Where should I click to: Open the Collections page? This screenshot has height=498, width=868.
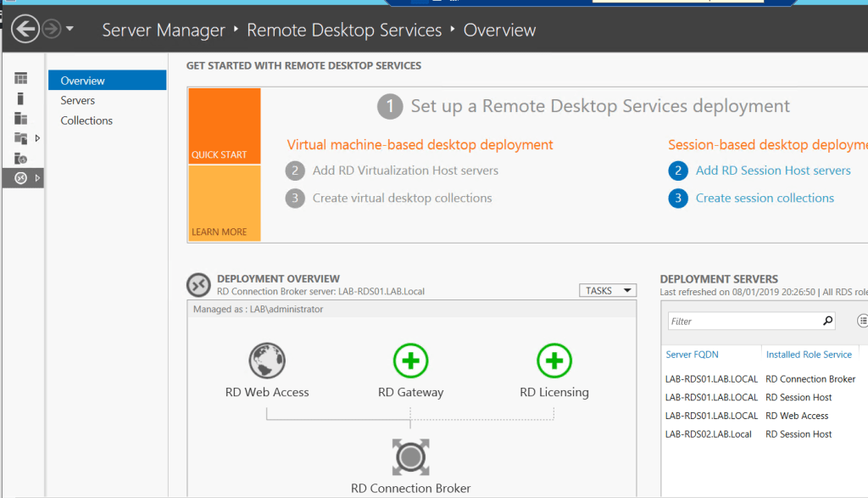click(x=86, y=120)
